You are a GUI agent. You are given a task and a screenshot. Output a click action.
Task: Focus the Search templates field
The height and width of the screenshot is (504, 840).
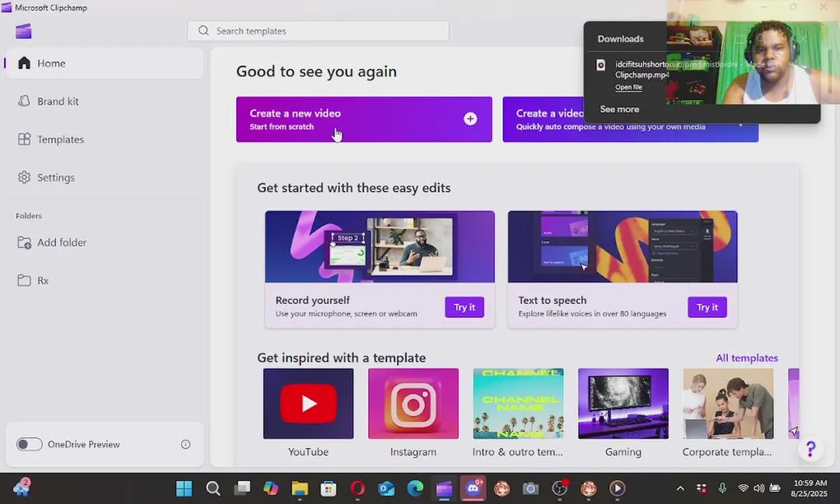pos(318,31)
